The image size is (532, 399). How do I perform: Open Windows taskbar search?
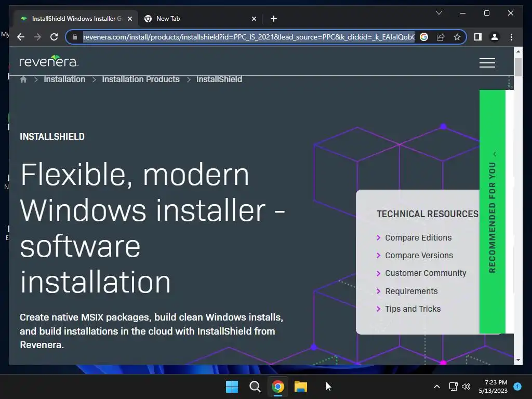tap(255, 387)
